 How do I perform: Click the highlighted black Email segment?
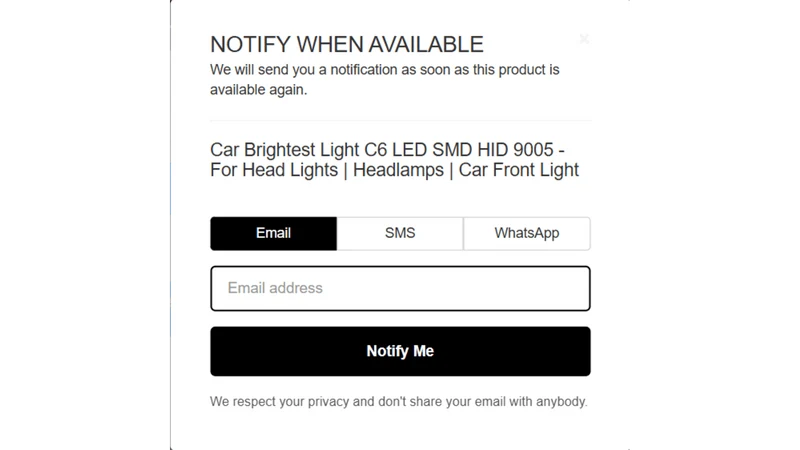pos(273,233)
